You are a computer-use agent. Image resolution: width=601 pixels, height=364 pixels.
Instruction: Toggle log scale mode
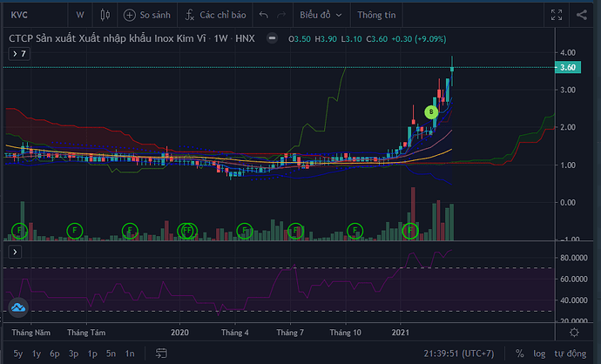tap(542, 354)
